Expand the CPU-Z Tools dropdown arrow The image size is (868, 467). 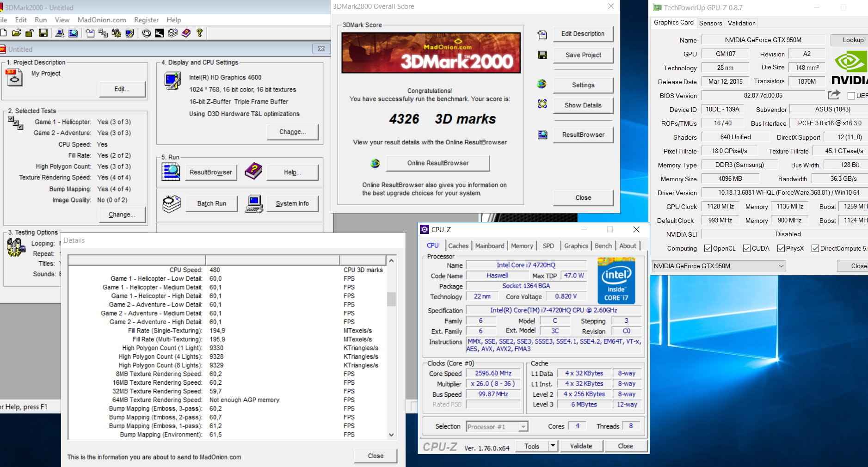(553, 446)
